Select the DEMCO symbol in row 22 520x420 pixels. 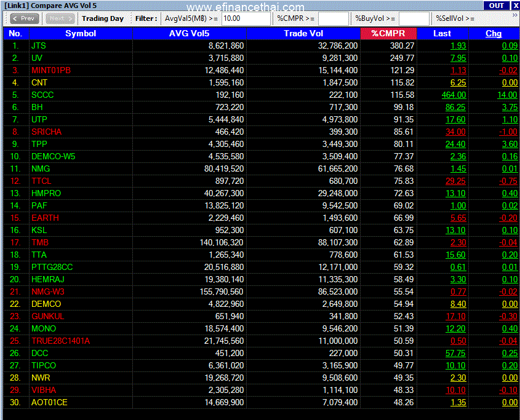click(x=46, y=304)
